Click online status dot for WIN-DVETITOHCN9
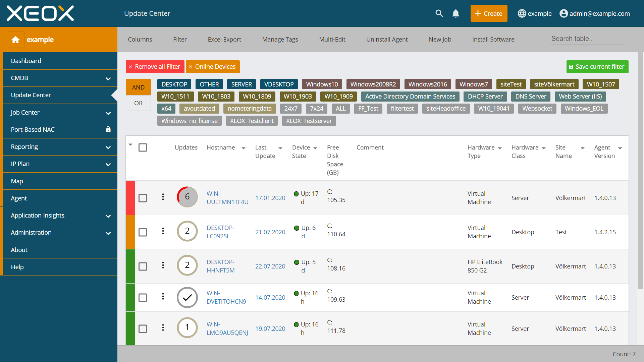This screenshot has height=362, width=644. click(296, 293)
